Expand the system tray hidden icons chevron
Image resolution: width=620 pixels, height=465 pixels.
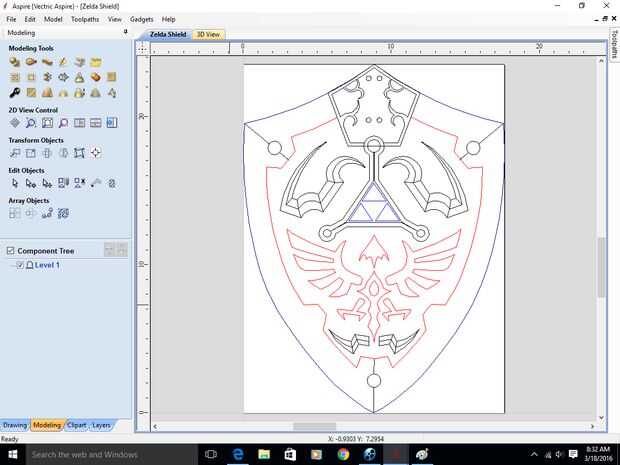pyautogui.click(x=534, y=454)
